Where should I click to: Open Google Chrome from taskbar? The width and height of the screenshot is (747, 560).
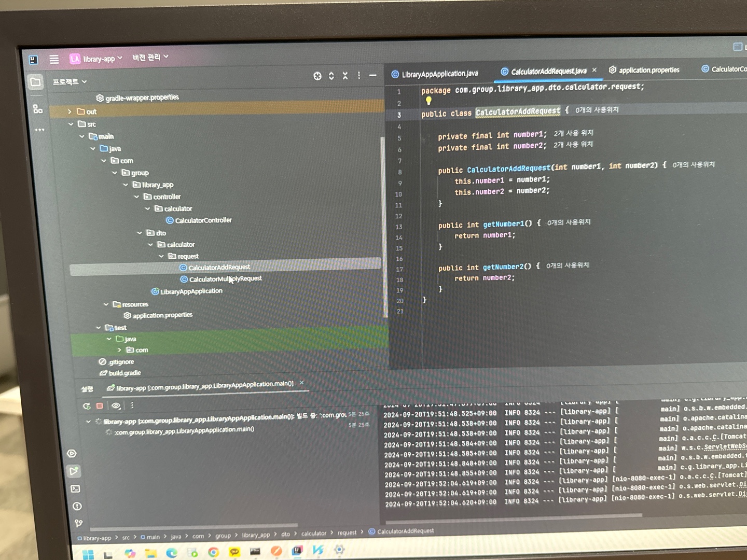coord(213,552)
